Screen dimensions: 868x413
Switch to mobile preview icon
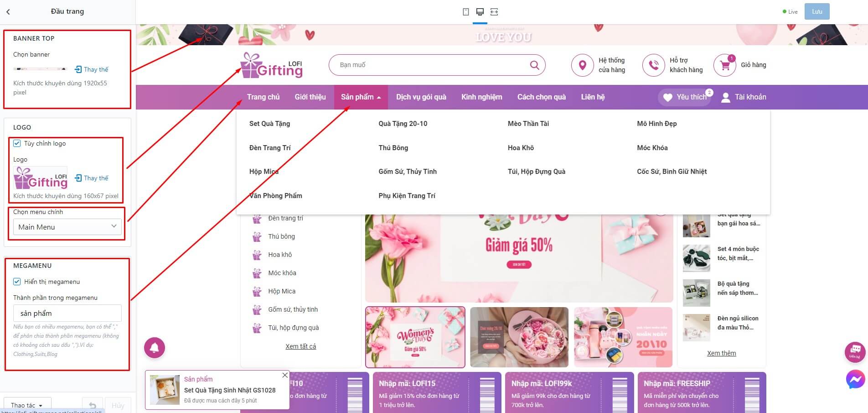[x=466, y=12]
